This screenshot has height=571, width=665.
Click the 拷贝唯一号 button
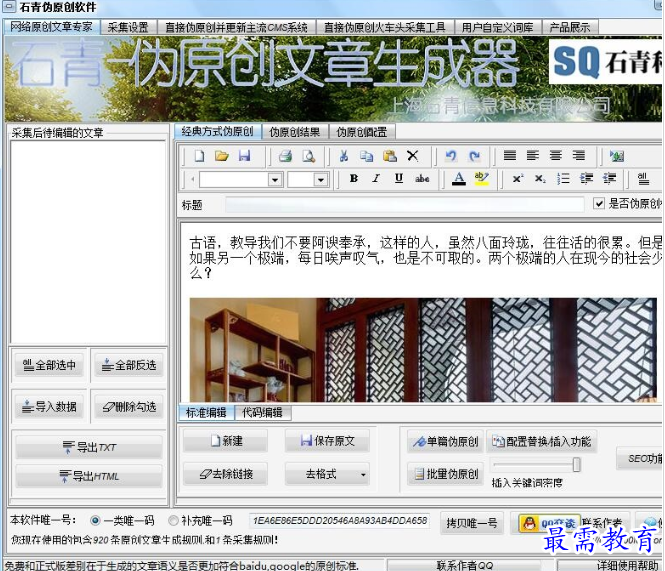(472, 523)
